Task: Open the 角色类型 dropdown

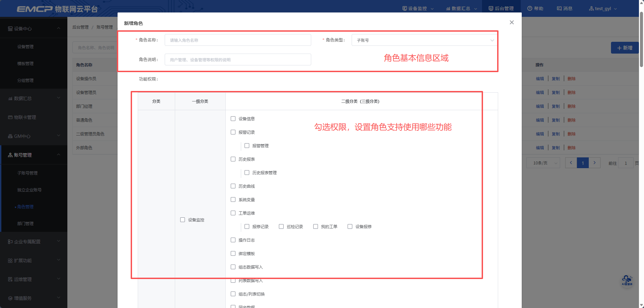Action: 424,40
